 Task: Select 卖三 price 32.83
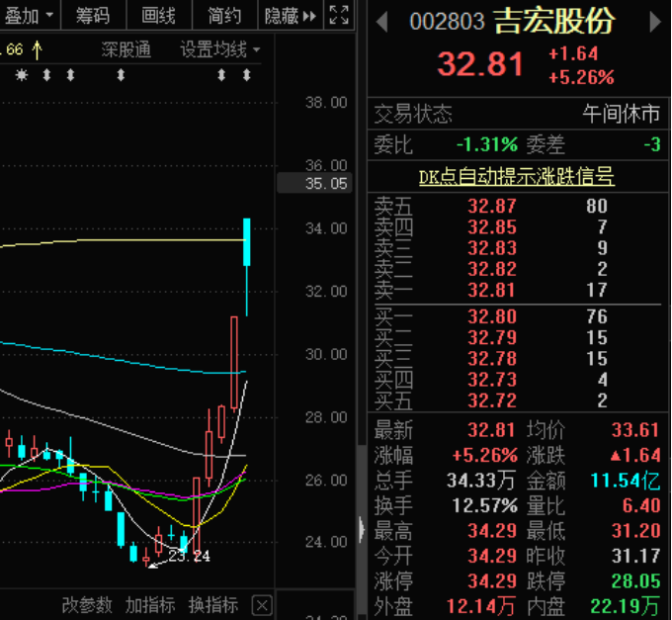point(492,248)
